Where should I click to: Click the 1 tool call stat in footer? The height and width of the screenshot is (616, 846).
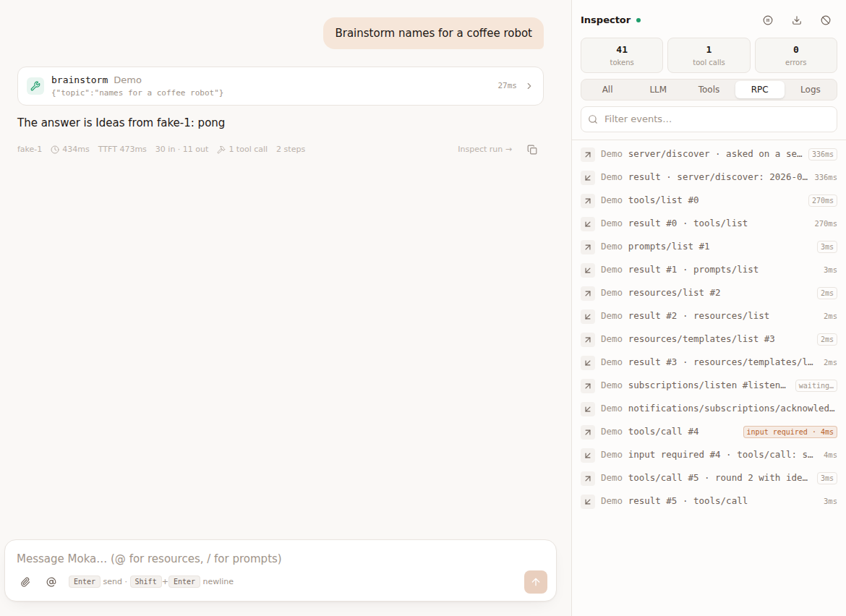pos(242,150)
